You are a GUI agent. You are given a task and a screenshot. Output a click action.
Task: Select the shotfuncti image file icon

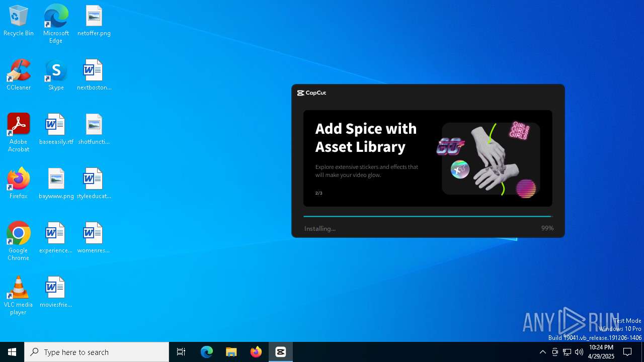pyautogui.click(x=94, y=130)
